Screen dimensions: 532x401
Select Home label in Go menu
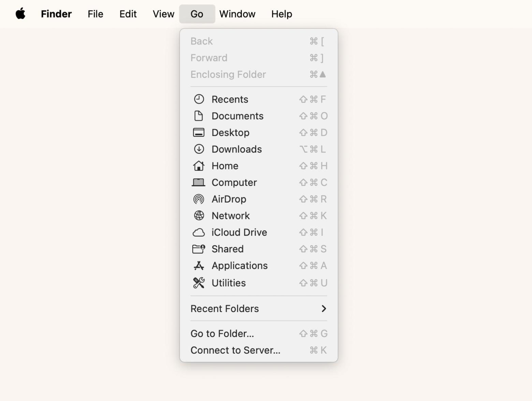coord(225,166)
